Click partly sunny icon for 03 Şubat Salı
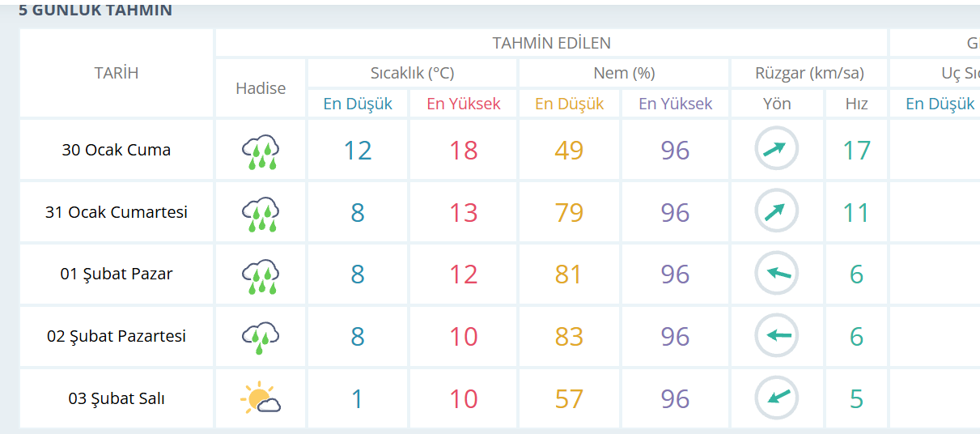This screenshot has width=980, height=434. pyautogui.click(x=261, y=398)
